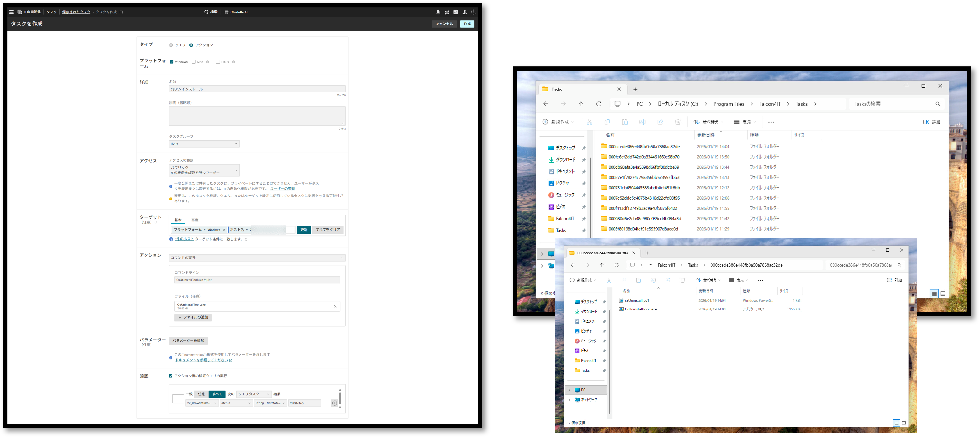Add a condition with the plus icon
This screenshot has height=437, width=980.
[334, 403]
